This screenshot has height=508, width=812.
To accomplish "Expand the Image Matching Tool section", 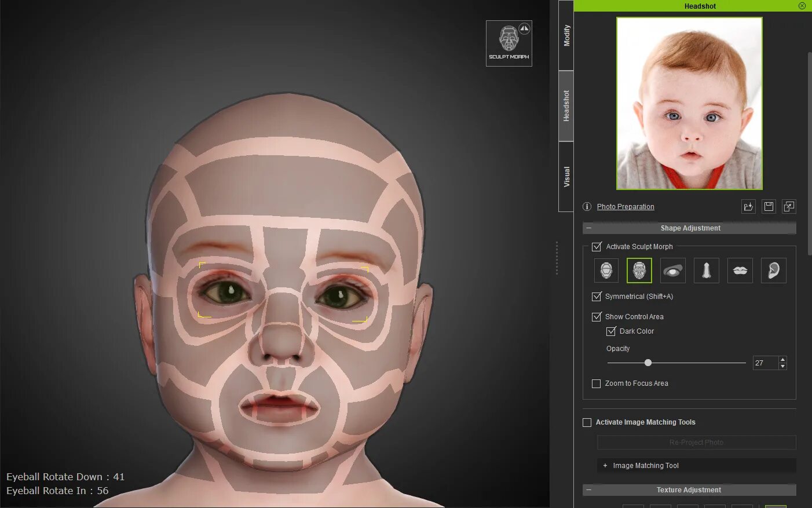I will point(605,465).
